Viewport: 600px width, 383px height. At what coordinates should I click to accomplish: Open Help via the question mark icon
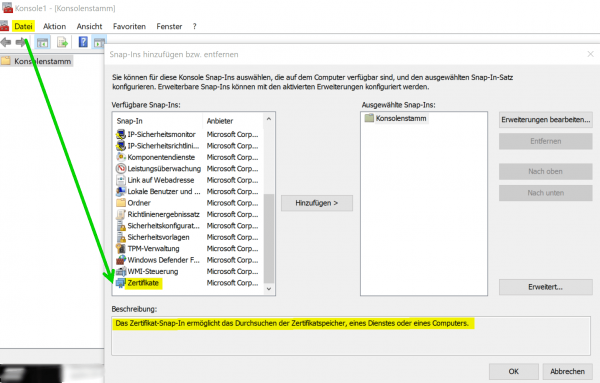pyautogui.click(x=83, y=42)
